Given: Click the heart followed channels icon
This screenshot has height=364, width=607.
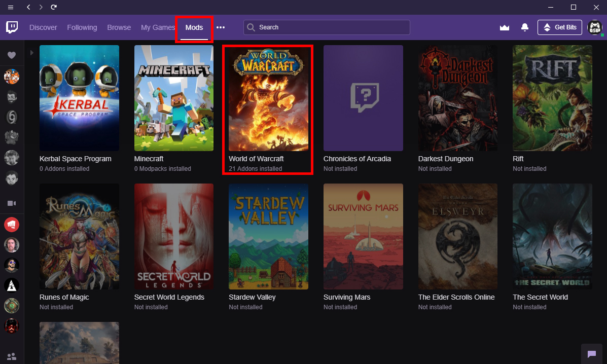Looking at the screenshot, I should pyautogui.click(x=12, y=55).
